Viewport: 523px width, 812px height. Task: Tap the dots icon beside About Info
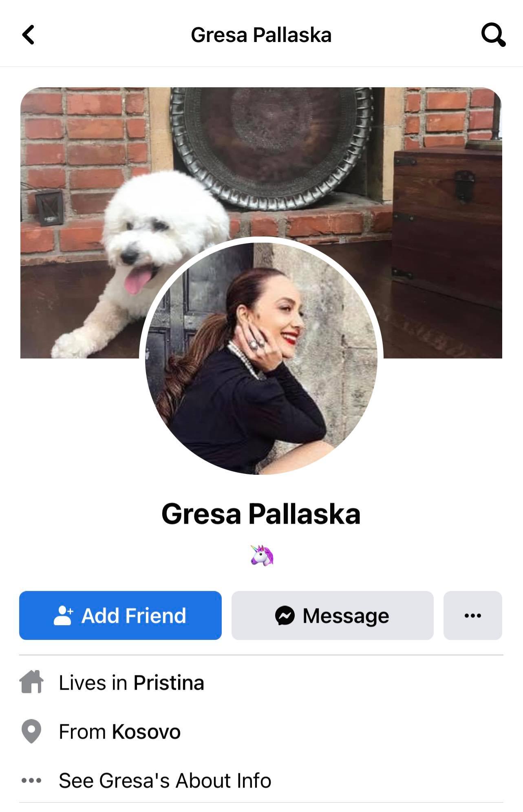coord(31,781)
